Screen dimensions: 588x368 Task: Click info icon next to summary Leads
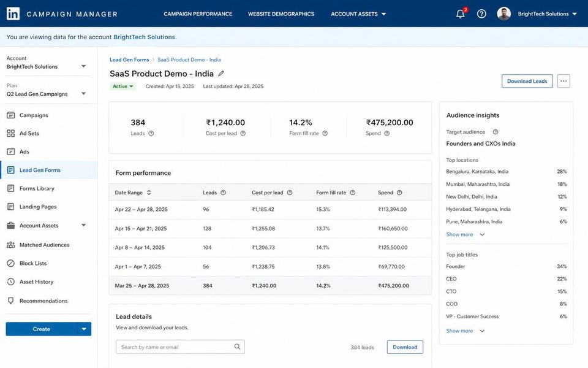[151, 133]
